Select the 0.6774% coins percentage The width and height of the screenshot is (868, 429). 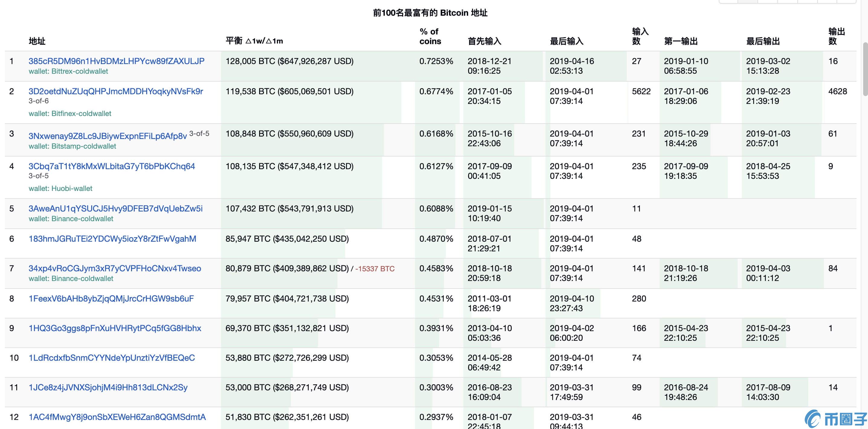(436, 91)
